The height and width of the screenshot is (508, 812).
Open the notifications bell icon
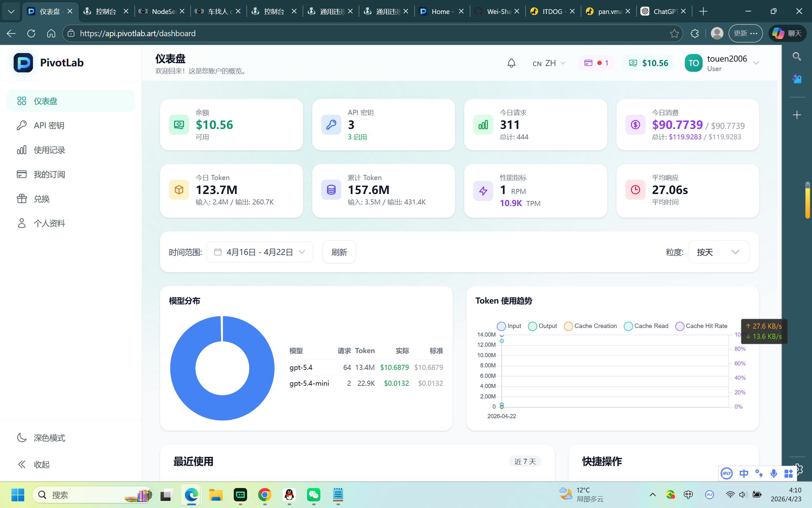point(511,63)
